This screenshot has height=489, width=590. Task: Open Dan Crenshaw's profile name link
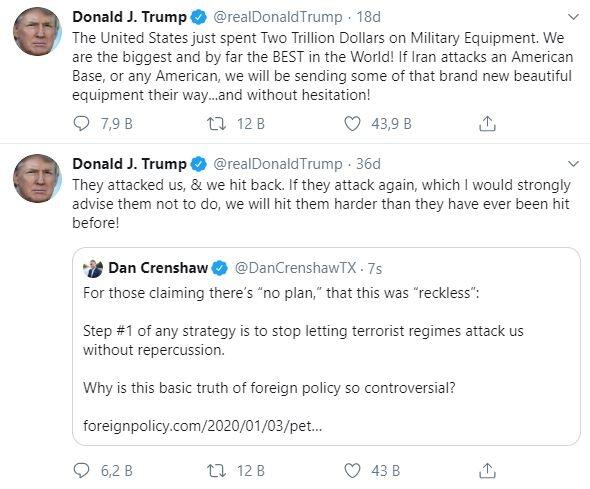158,268
